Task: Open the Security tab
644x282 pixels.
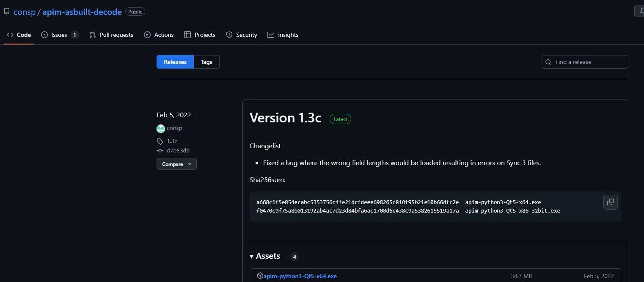Action: (242, 35)
